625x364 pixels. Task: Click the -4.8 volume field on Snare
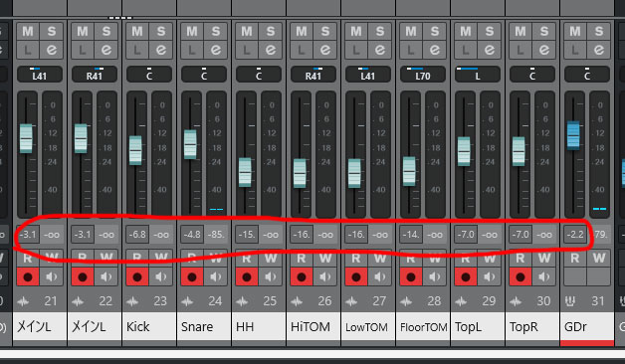pos(192,235)
